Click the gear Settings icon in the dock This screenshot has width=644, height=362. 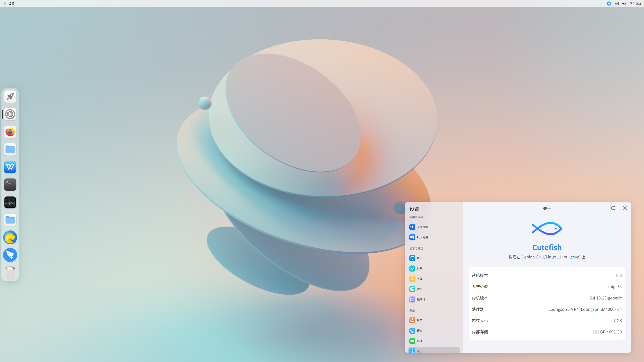pos(10,114)
